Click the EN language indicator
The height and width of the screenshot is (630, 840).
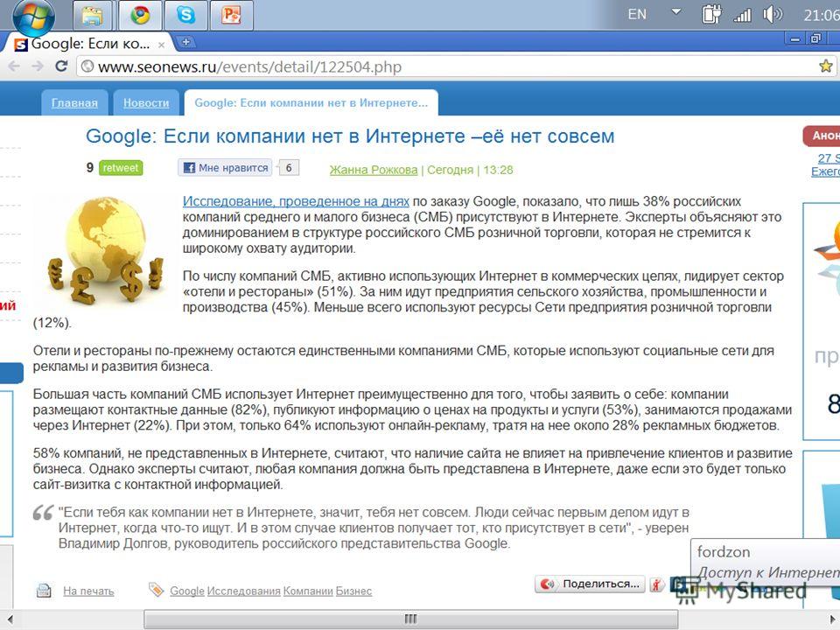coord(637,15)
